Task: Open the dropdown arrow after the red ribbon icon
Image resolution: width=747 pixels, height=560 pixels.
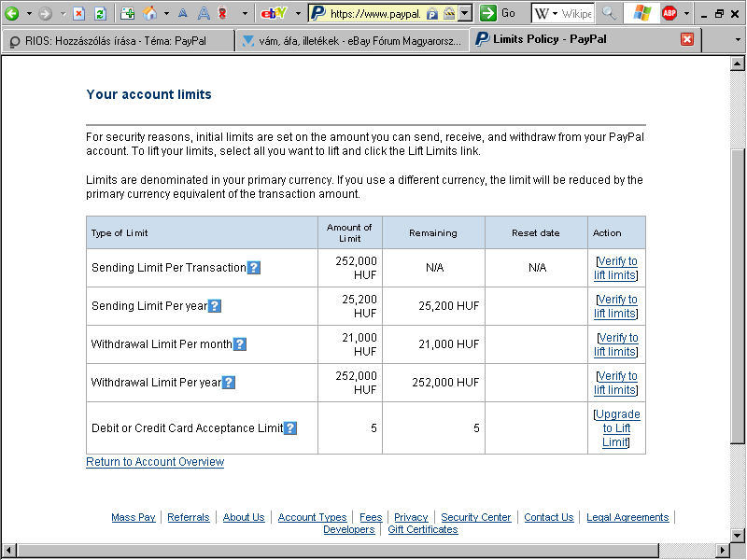Action: tap(245, 13)
